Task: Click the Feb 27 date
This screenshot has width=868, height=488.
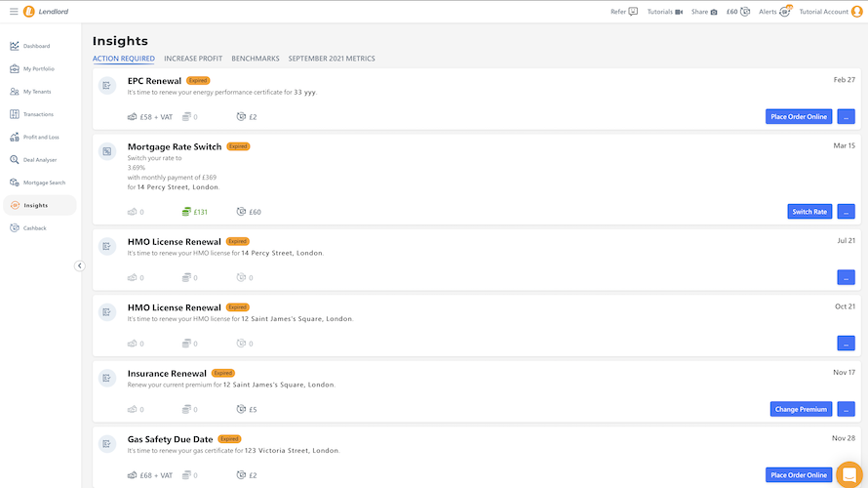Action: point(845,80)
